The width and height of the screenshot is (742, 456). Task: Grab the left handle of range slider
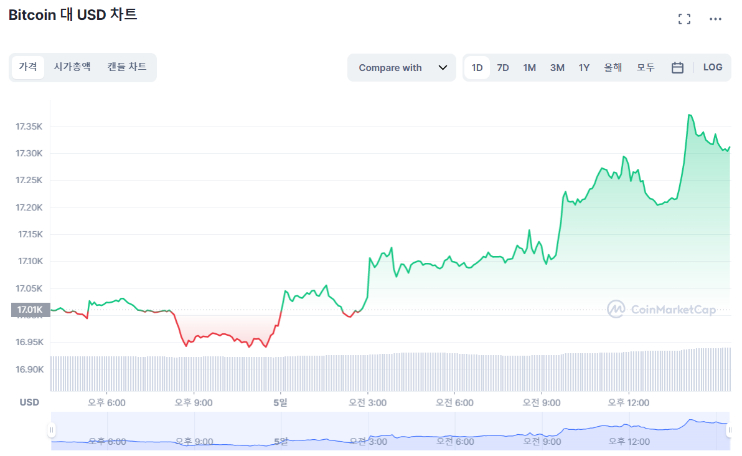point(51,430)
